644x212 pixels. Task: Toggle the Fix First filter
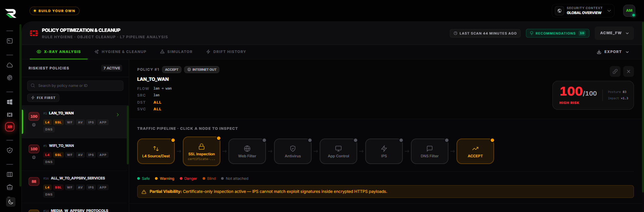[43, 98]
